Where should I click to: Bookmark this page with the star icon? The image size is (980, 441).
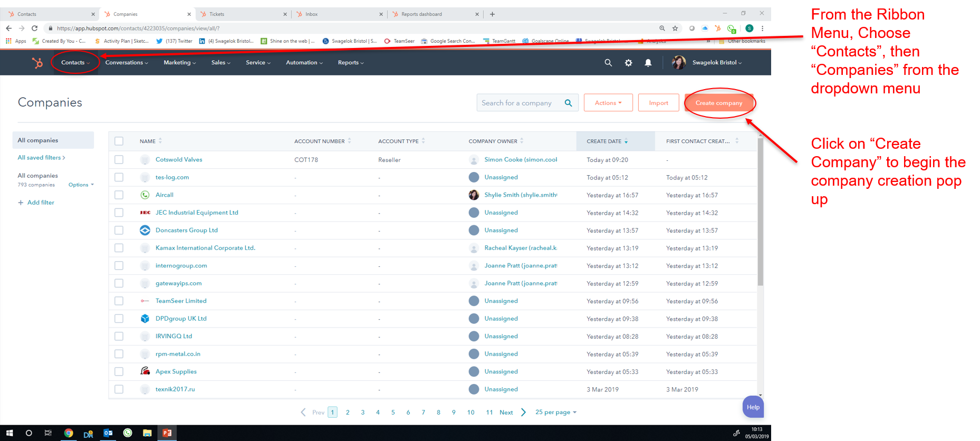[x=675, y=28]
